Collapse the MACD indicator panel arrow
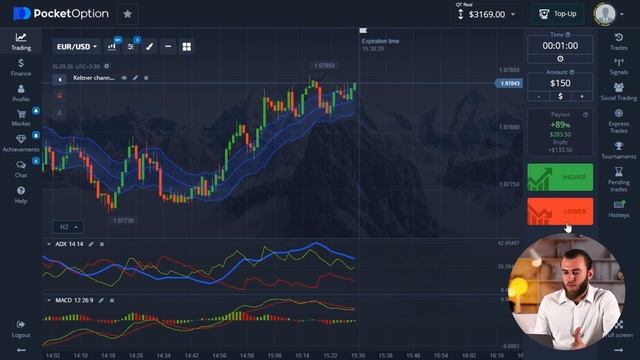Image resolution: width=640 pixels, height=360 pixels. [x=49, y=300]
